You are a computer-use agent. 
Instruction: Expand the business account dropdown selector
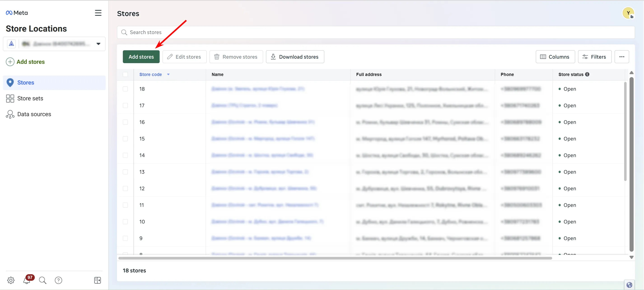pos(98,44)
